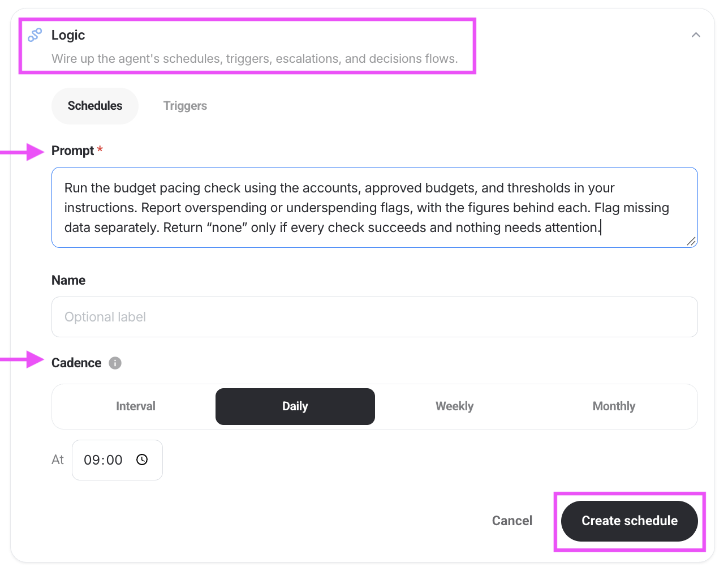The height and width of the screenshot is (571, 728).
Task: Click the Logic section heading
Action: [68, 35]
